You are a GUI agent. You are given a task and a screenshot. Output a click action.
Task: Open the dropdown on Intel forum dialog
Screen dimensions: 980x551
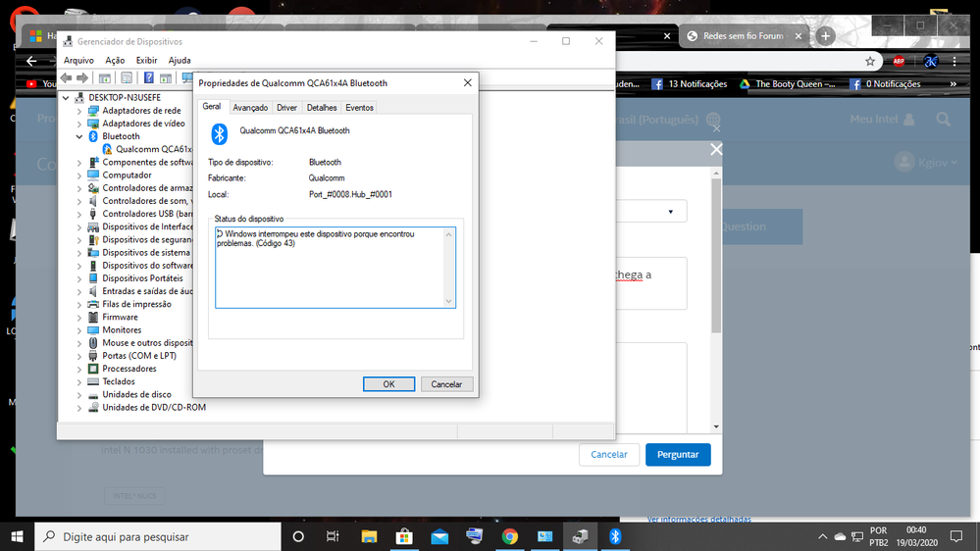tap(671, 211)
